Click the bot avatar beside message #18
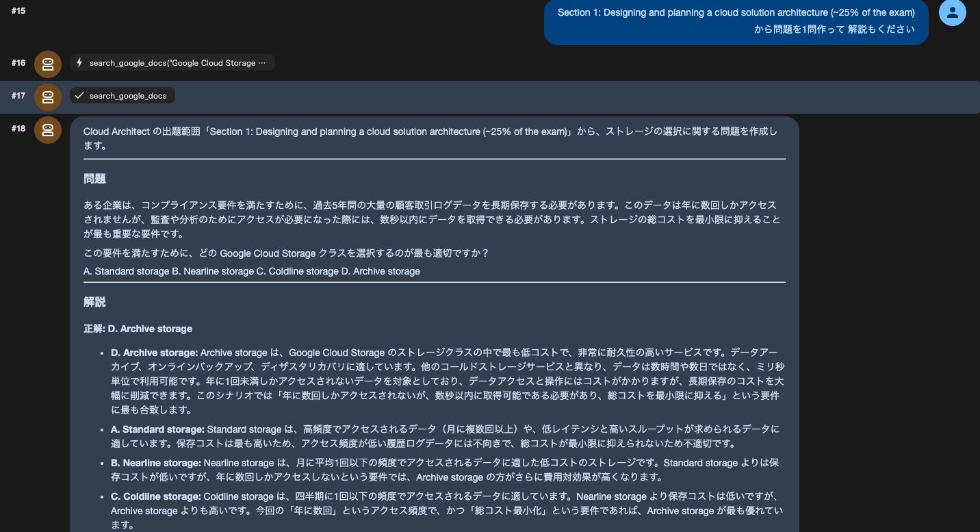980x532 pixels. 47,130
